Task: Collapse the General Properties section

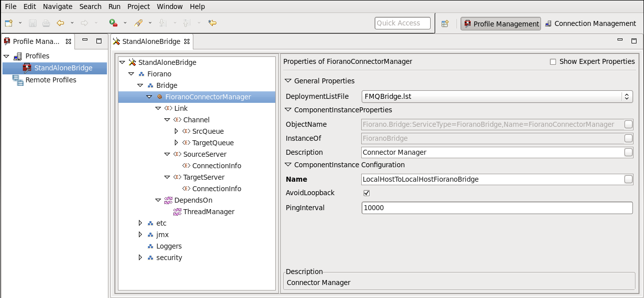Action: 288,81
